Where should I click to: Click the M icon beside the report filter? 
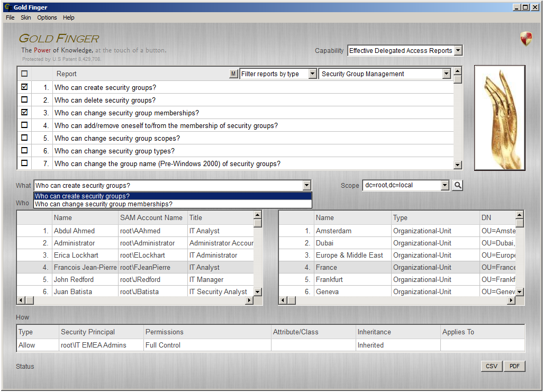(x=233, y=74)
